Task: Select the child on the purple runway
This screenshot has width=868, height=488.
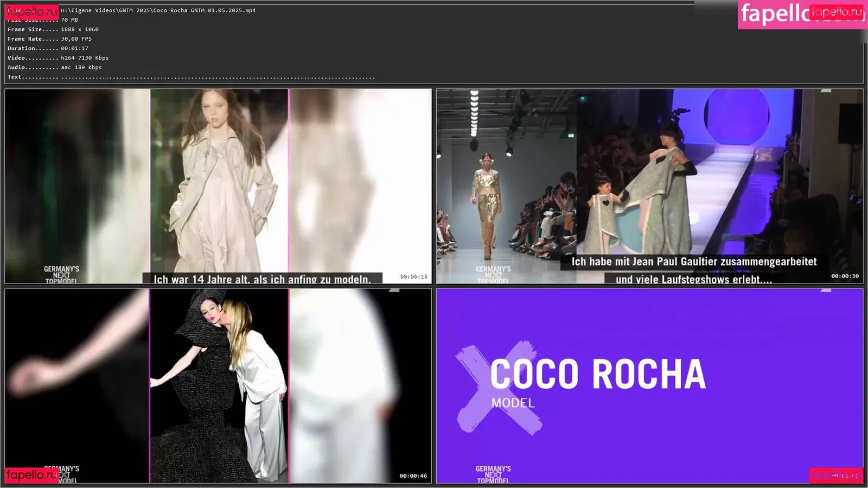Action: [604, 211]
